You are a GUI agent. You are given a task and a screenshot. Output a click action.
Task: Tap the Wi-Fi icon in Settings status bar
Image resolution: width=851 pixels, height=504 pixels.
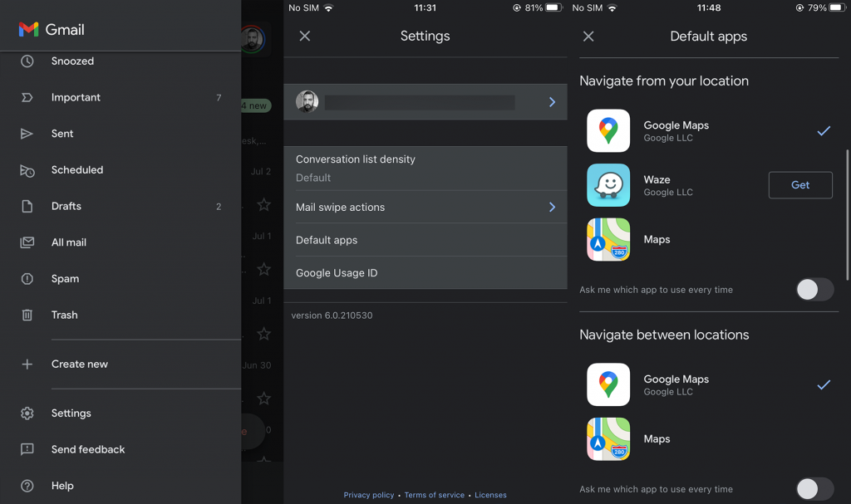point(328,7)
